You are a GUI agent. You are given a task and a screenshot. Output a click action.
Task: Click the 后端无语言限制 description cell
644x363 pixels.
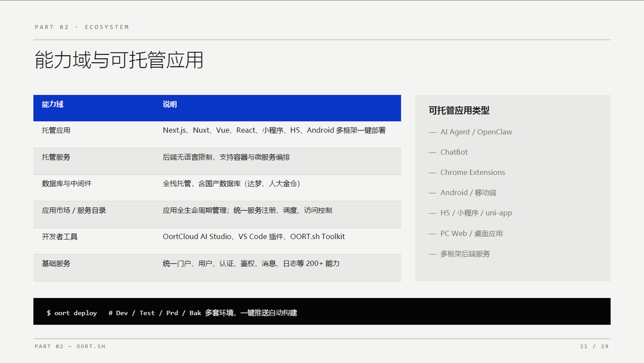pyautogui.click(x=226, y=157)
